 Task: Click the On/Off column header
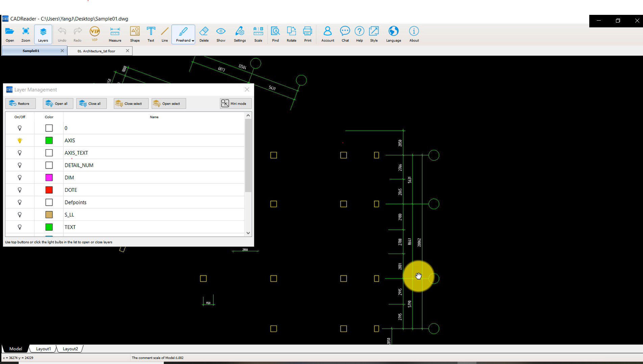click(x=20, y=117)
